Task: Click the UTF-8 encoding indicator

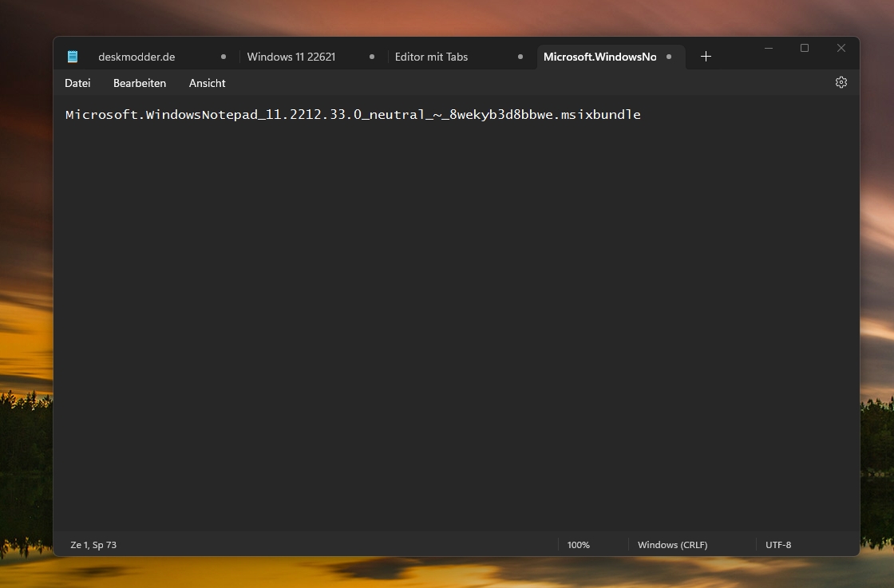Action: tap(777, 544)
